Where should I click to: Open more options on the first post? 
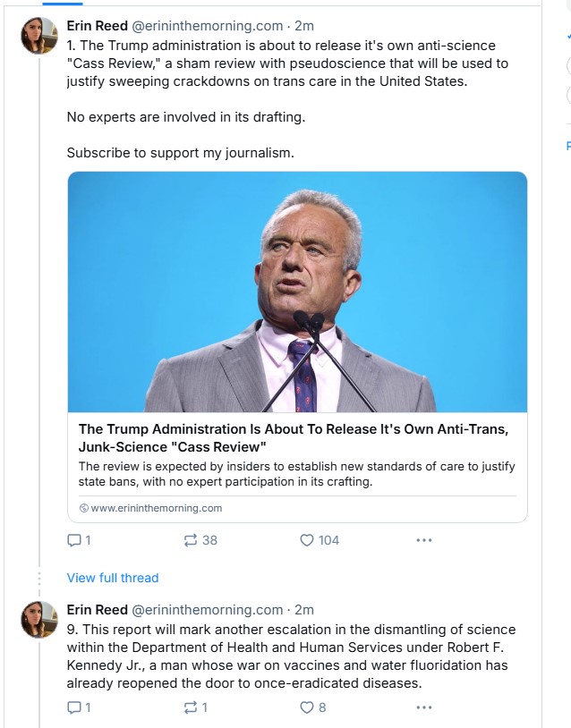pyautogui.click(x=424, y=540)
